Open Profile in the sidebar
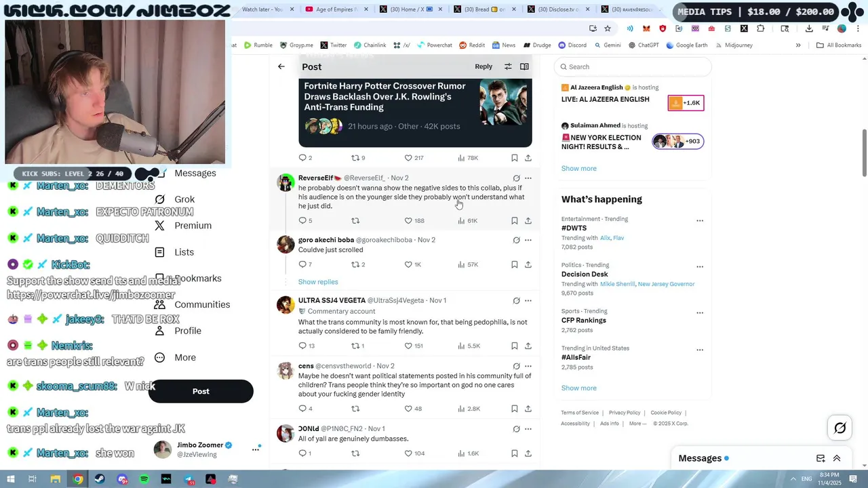The image size is (868, 488). pos(178,331)
